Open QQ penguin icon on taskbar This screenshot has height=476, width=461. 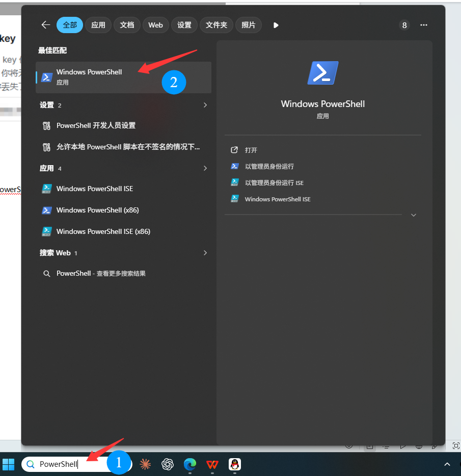235,464
